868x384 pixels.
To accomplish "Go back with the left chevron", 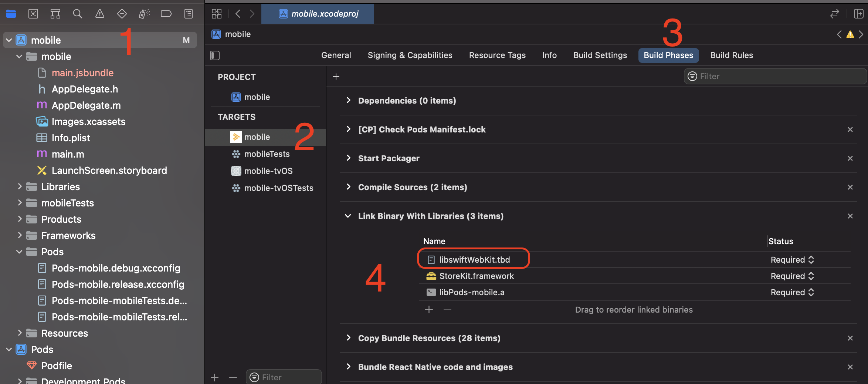I will click(238, 14).
